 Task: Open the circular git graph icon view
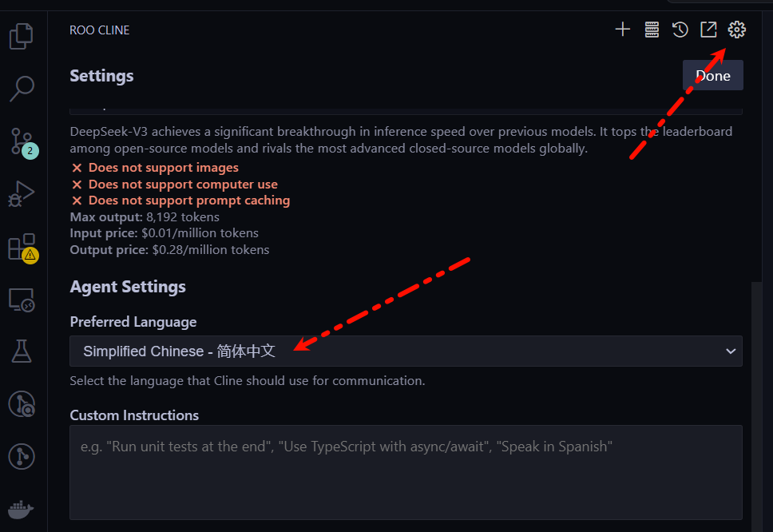[22, 456]
